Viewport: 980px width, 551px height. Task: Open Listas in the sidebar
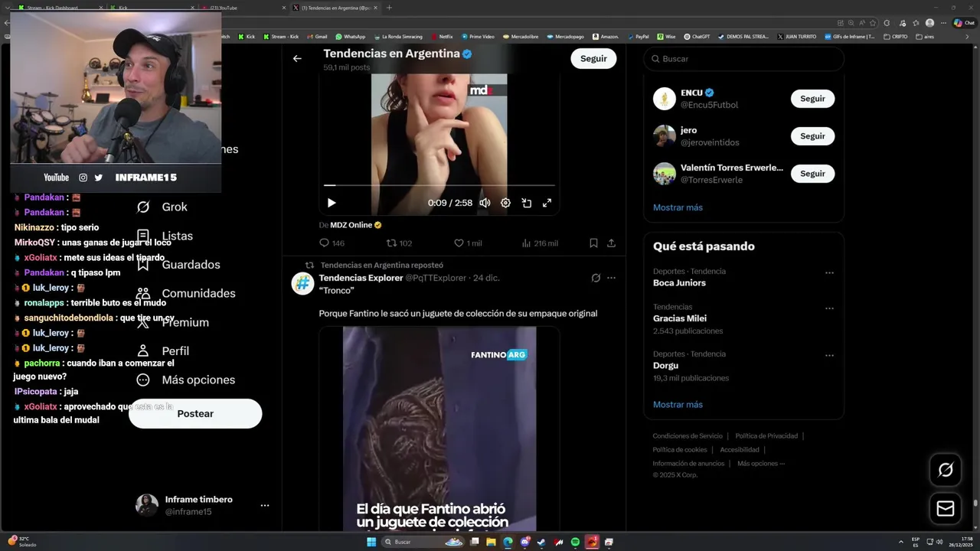coord(165,236)
